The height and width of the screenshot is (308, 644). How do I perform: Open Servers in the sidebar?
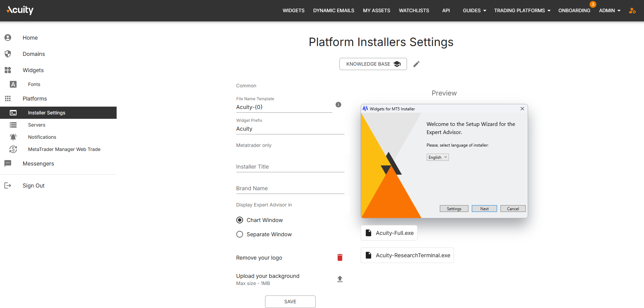click(37, 125)
